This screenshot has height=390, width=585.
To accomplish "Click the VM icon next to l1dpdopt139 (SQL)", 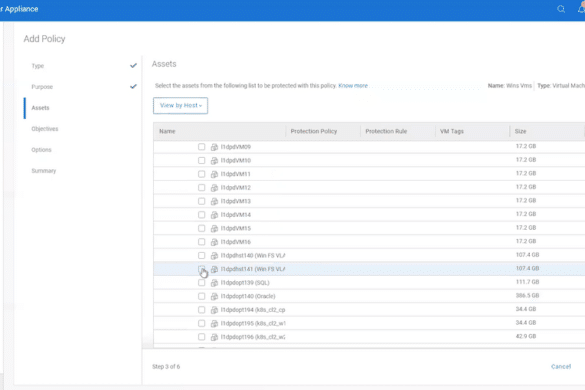I will coord(214,283).
